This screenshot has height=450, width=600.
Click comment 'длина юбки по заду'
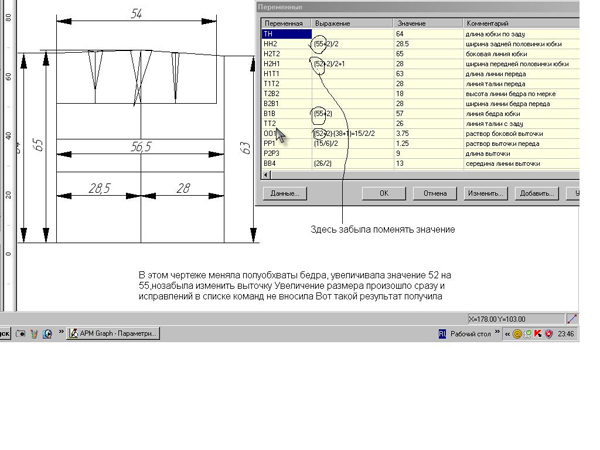496,34
